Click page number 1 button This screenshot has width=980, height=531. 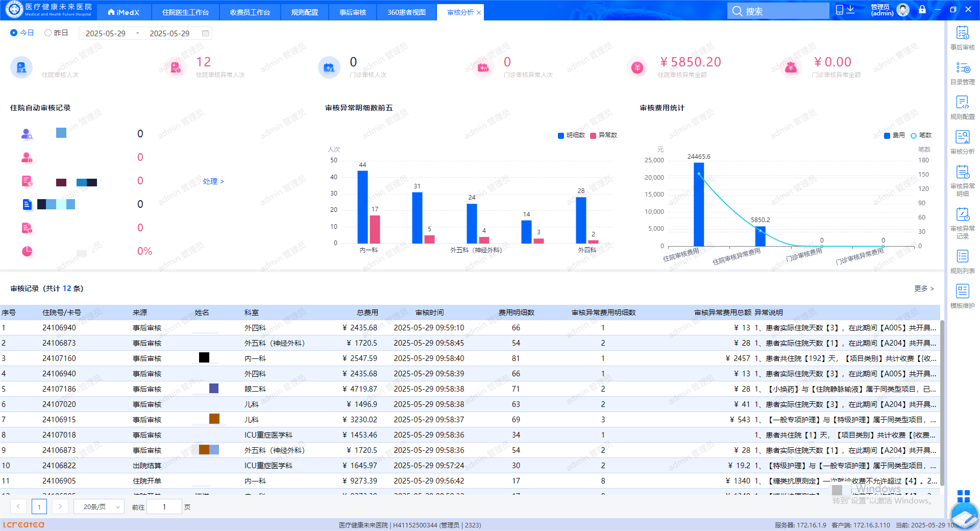39,506
